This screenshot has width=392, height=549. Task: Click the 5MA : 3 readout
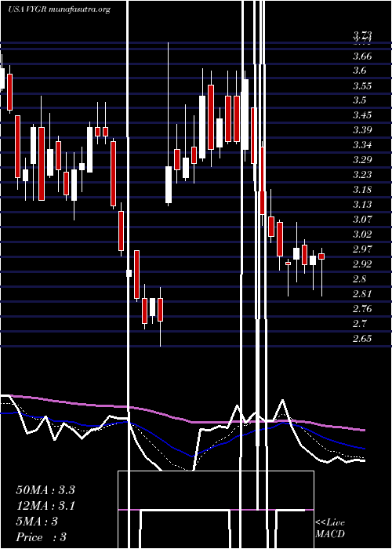tap(37, 522)
